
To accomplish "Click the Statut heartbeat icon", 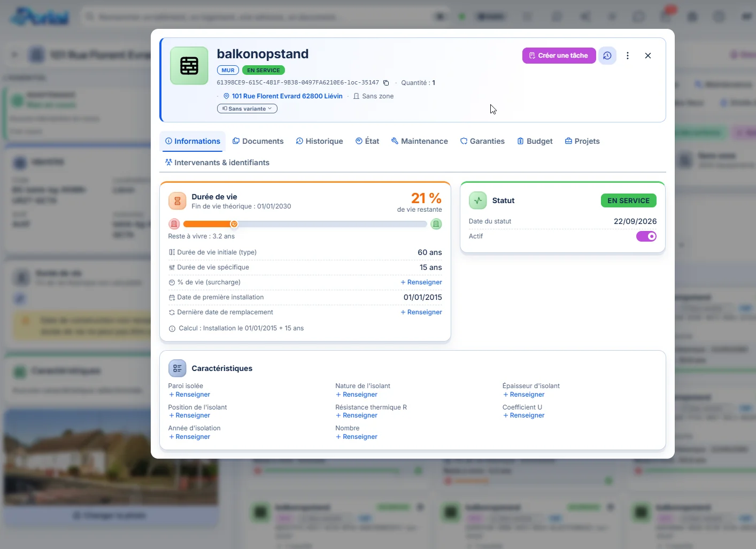I will [478, 200].
